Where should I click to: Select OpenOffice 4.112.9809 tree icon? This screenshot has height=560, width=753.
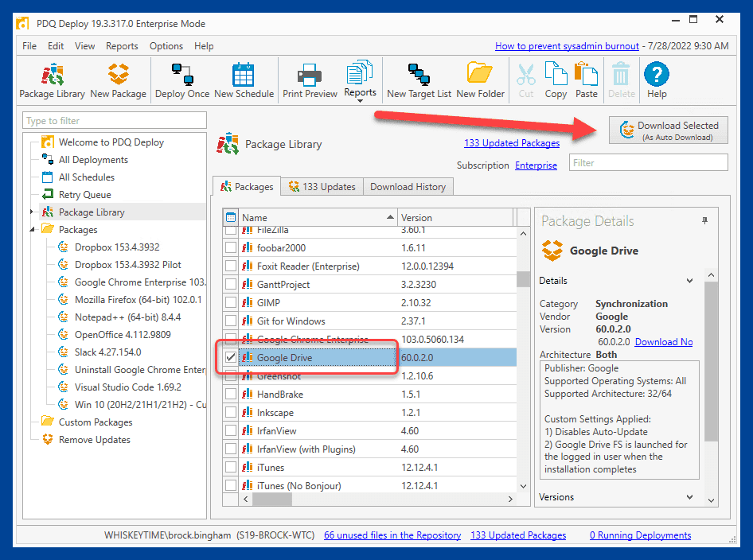63,334
